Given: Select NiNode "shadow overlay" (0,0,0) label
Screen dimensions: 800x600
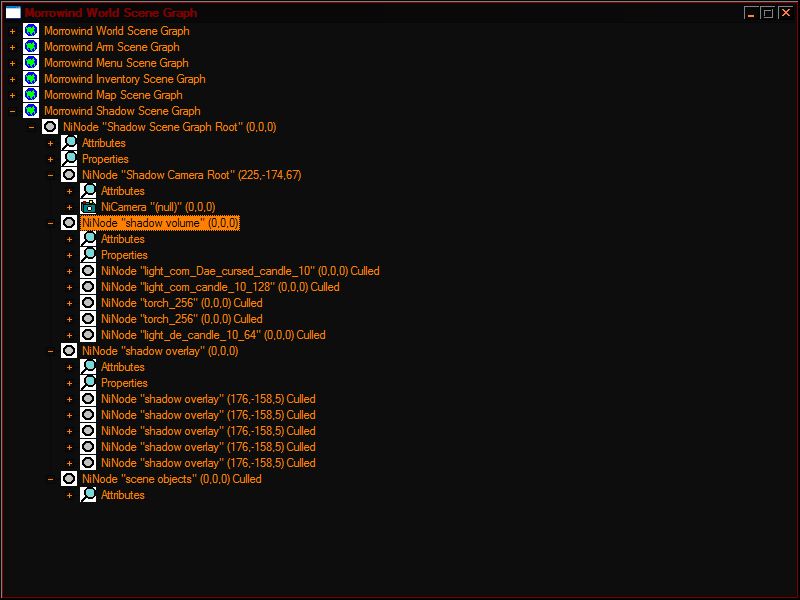Looking at the screenshot, I should coord(160,351).
